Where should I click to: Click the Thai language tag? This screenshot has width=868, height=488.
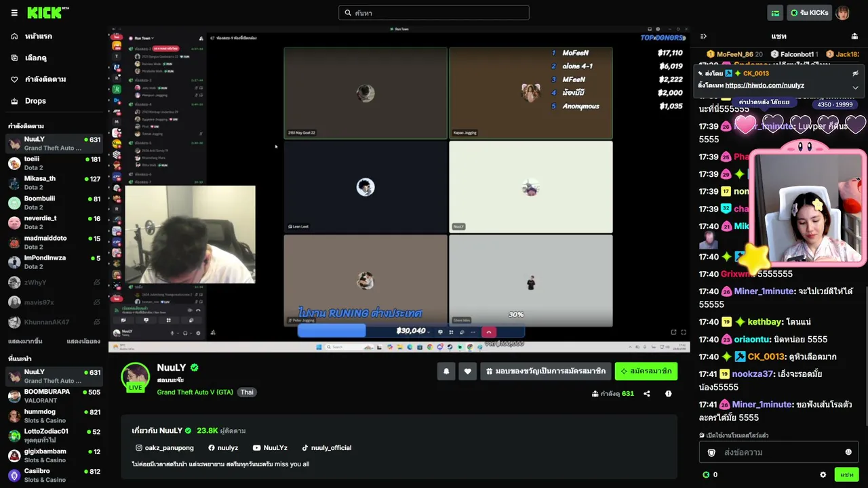click(x=247, y=392)
